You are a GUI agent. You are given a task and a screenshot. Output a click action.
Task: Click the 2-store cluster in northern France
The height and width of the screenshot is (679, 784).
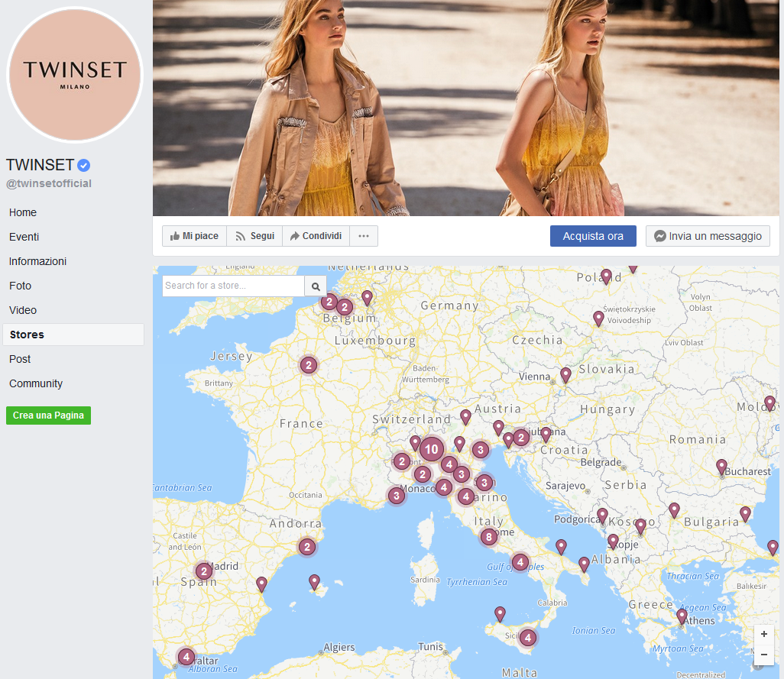[309, 365]
